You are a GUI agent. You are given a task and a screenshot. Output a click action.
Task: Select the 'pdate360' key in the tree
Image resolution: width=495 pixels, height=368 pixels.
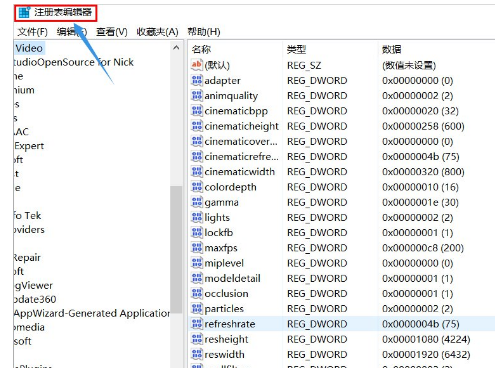[35, 299]
